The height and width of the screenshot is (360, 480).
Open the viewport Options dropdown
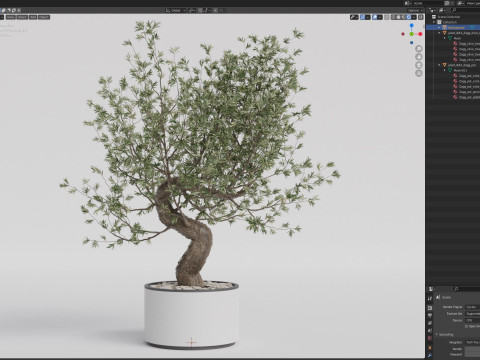tap(415, 11)
